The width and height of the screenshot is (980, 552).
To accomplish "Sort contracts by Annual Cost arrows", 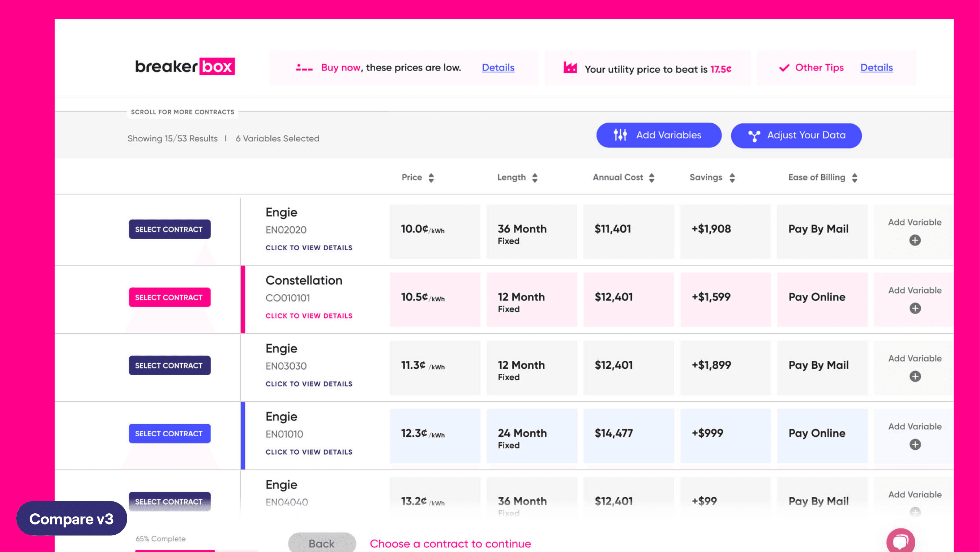I will 652,177.
